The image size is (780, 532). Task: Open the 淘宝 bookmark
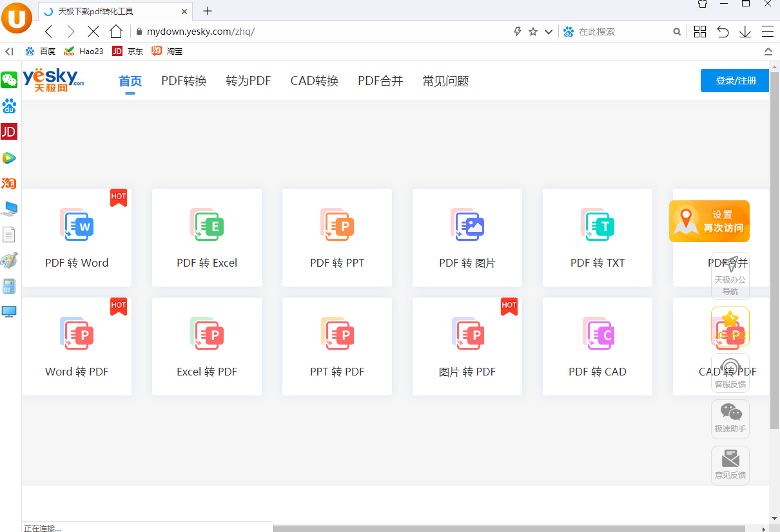click(x=167, y=52)
